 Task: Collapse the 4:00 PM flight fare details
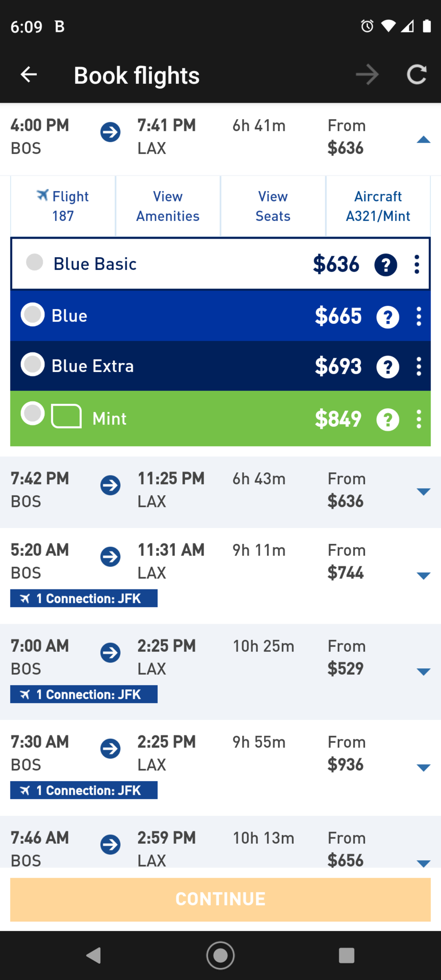coord(423,140)
